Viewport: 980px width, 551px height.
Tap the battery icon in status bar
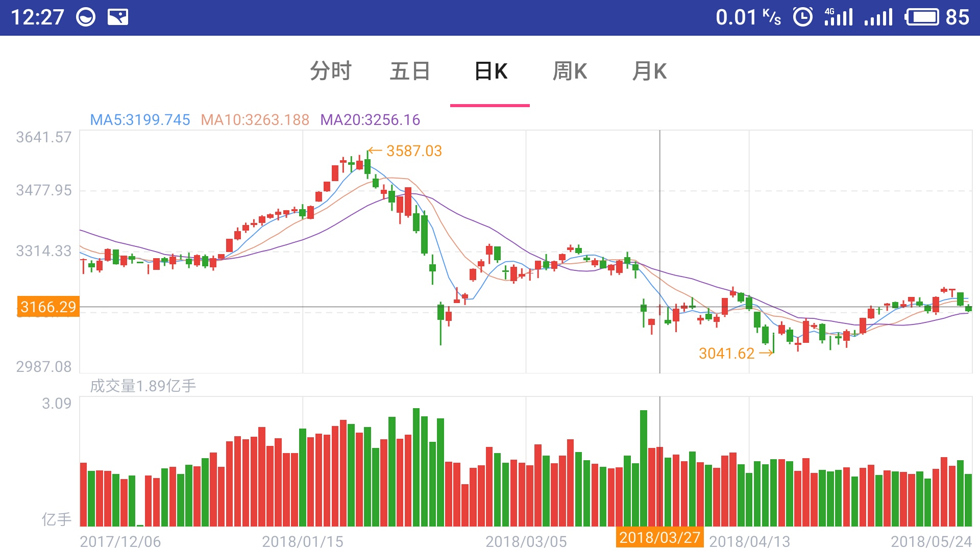[922, 17]
